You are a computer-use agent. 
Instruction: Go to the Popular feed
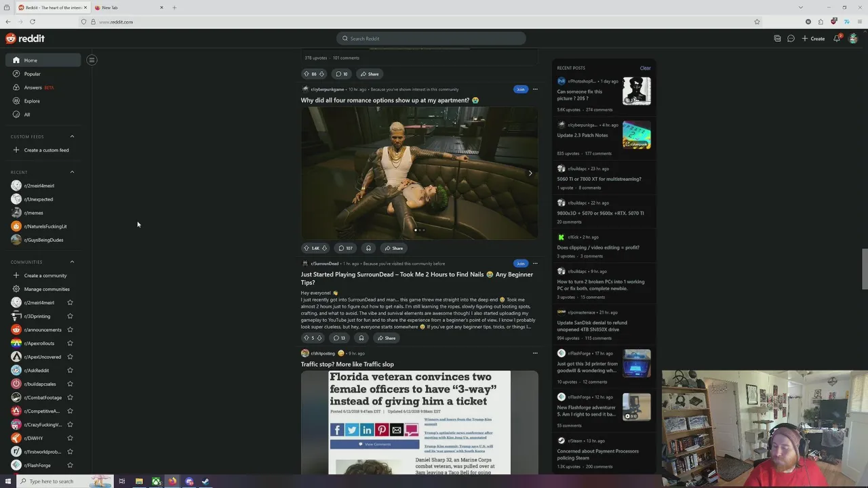click(x=43, y=74)
